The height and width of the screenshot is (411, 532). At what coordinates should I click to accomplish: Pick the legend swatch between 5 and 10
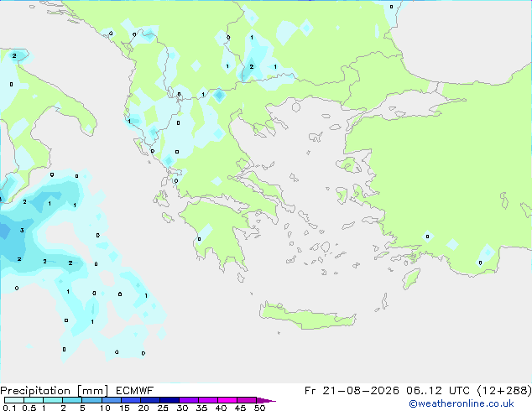point(92,400)
